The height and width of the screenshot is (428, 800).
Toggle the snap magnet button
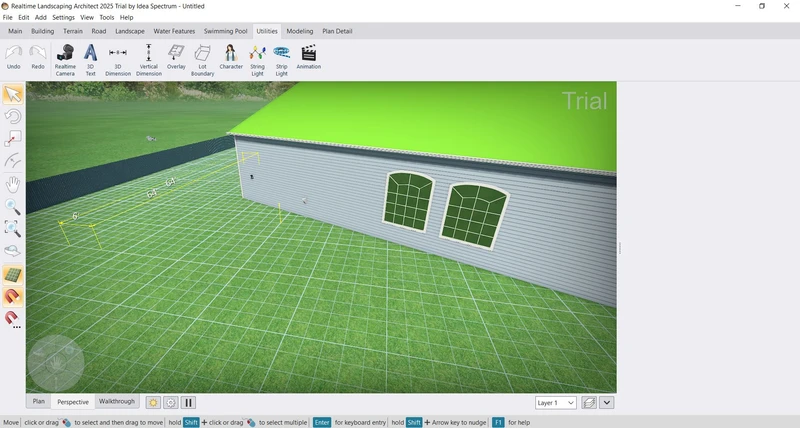[13, 297]
